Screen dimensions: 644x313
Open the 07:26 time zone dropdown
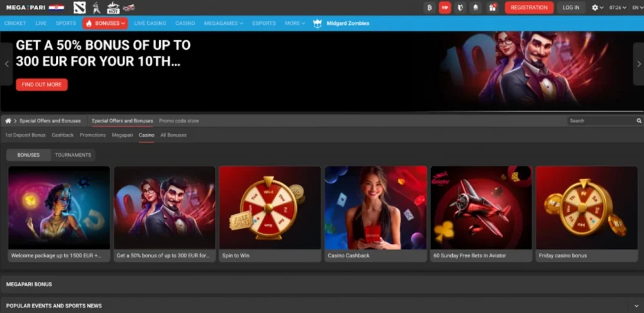[x=618, y=8]
